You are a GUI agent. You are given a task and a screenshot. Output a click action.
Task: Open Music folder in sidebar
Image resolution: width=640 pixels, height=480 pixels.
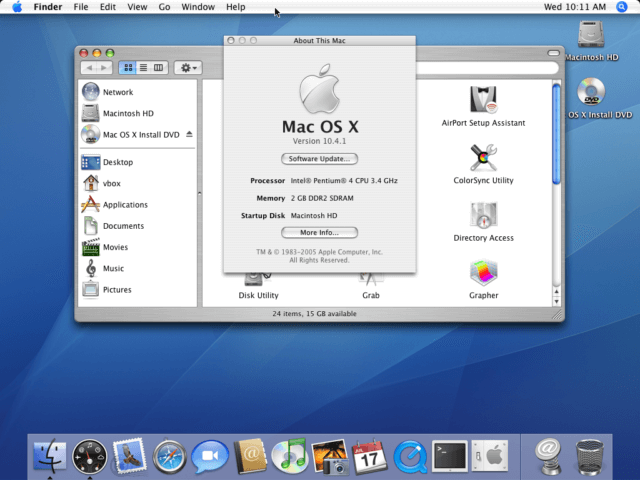[137, 268]
